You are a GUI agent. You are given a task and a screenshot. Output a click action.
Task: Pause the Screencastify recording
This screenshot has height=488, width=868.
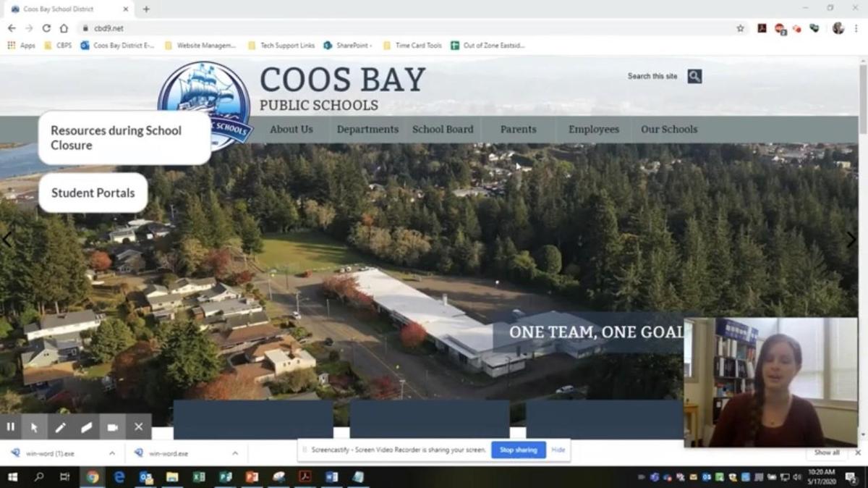click(x=10, y=427)
